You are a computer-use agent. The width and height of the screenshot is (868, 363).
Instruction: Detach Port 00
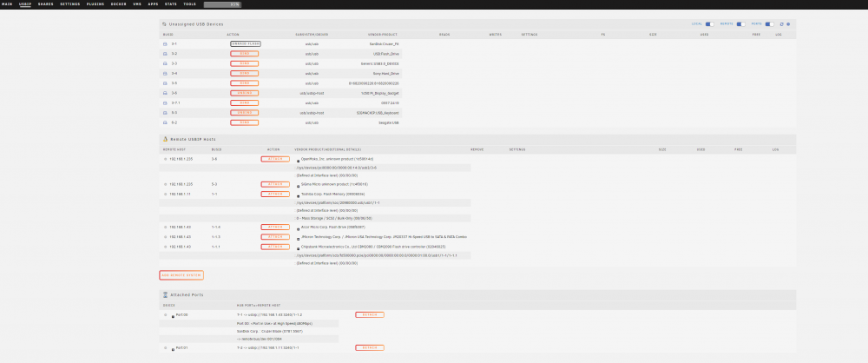pyautogui.click(x=370, y=314)
